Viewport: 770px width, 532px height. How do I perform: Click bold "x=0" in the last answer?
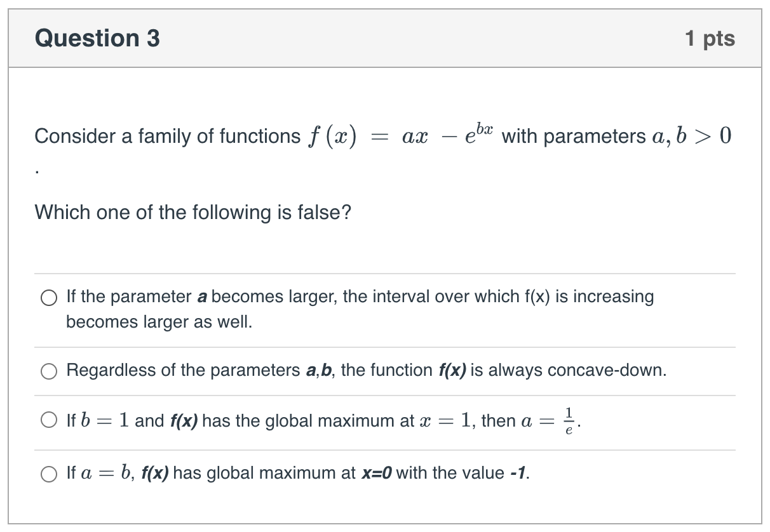coord(377,473)
